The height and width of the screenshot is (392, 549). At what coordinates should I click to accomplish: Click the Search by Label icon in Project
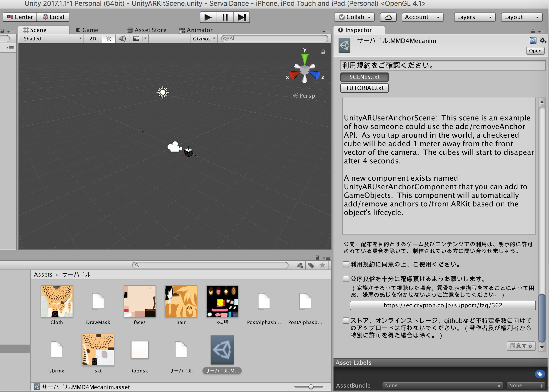tap(311, 265)
